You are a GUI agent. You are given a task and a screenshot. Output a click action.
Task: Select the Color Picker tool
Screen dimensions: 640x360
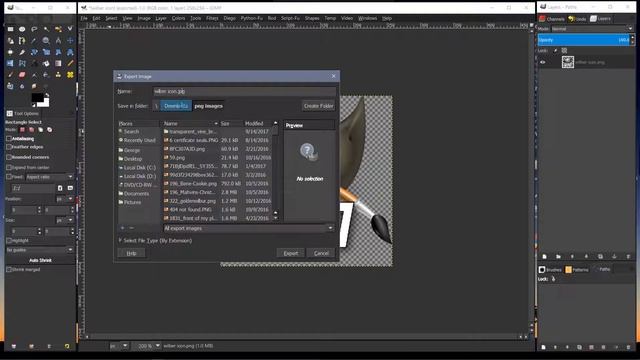point(34,41)
